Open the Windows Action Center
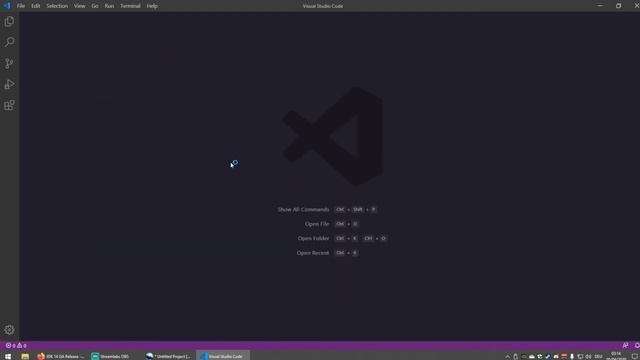The width and height of the screenshot is (640, 360). [x=634, y=357]
